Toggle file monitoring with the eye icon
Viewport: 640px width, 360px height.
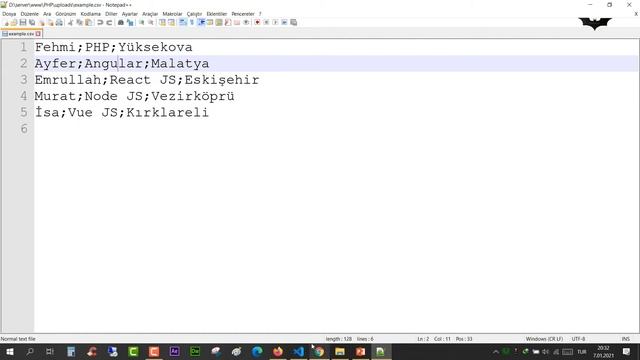(x=246, y=22)
